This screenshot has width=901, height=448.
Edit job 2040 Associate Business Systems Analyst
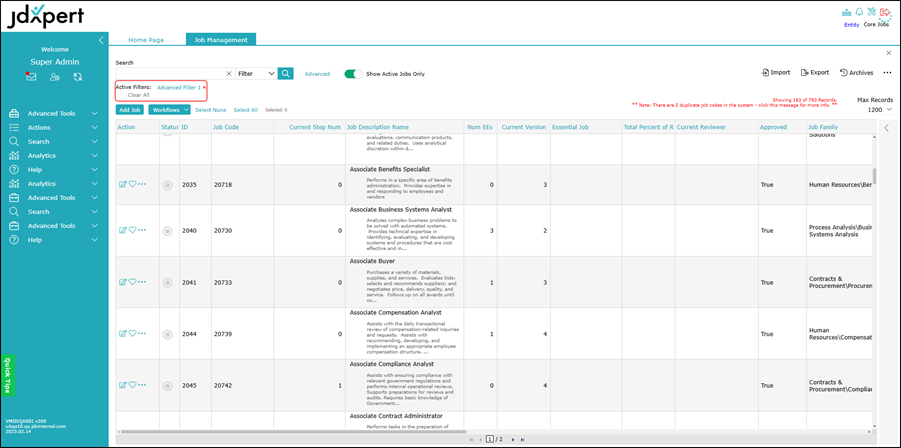coord(122,230)
